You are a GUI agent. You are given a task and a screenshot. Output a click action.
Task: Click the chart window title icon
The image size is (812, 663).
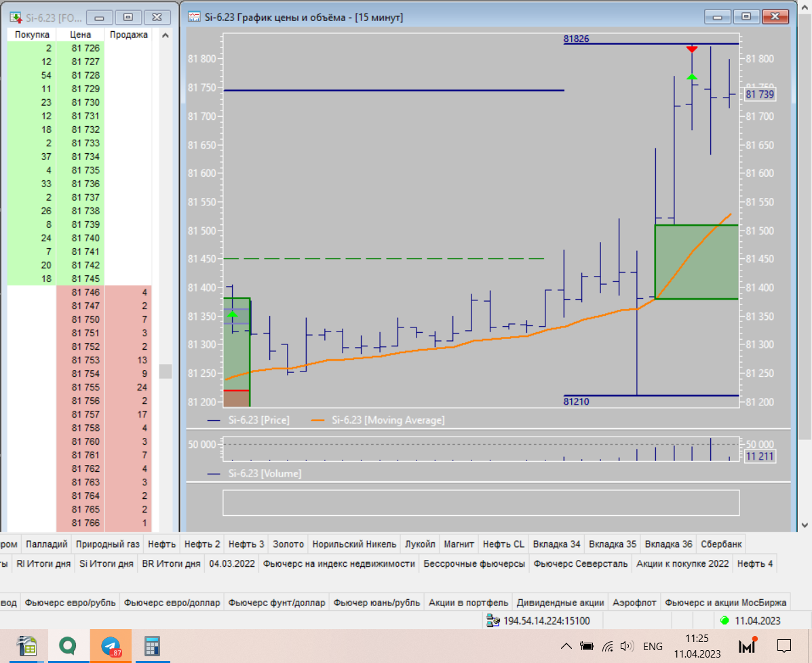[194, 17]
